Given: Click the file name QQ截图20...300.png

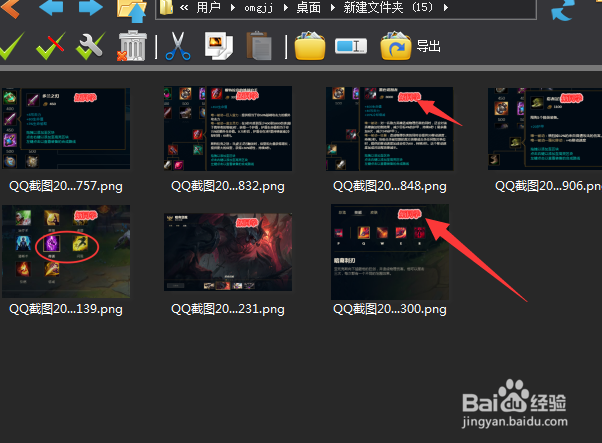Looking at the screenshot, I should click(390, 309).
